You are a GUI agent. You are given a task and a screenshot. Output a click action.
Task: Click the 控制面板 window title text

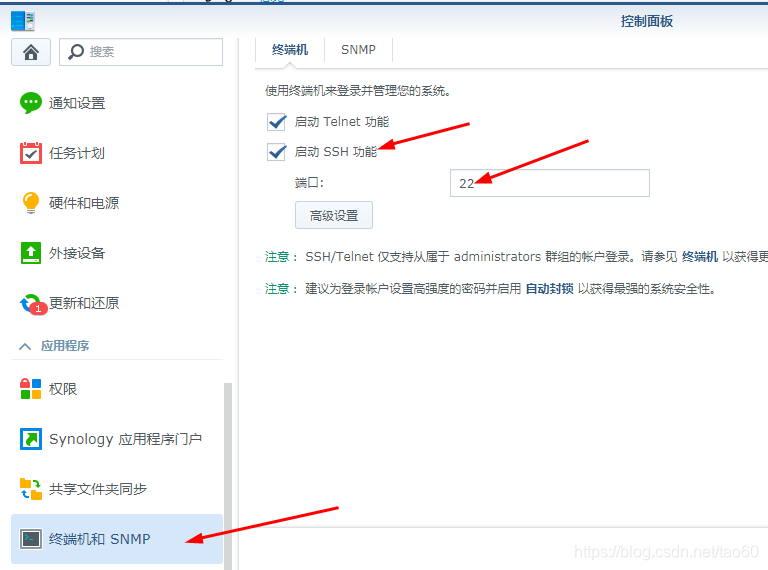647,22
